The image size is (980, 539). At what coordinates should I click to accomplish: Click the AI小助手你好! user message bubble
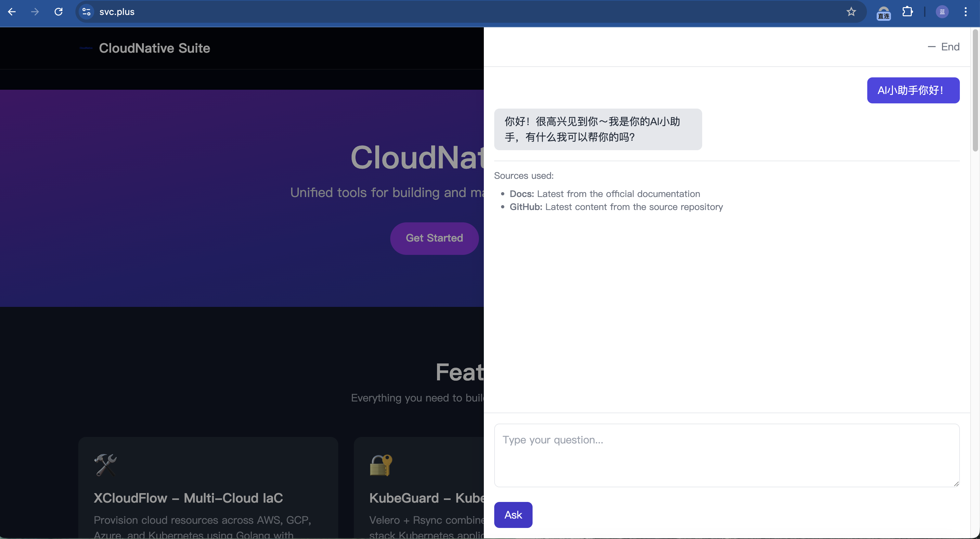[x=913, y=90]
